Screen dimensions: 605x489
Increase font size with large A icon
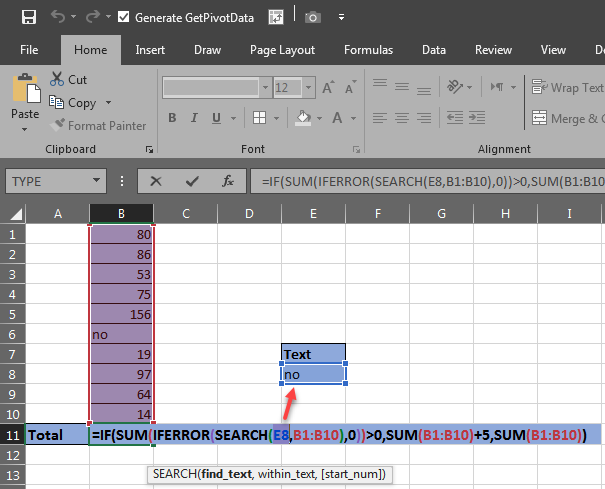[328, 88]
